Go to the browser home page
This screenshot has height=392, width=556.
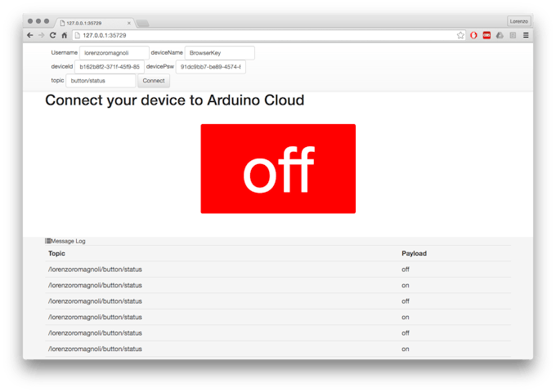[x=64, y=35]
